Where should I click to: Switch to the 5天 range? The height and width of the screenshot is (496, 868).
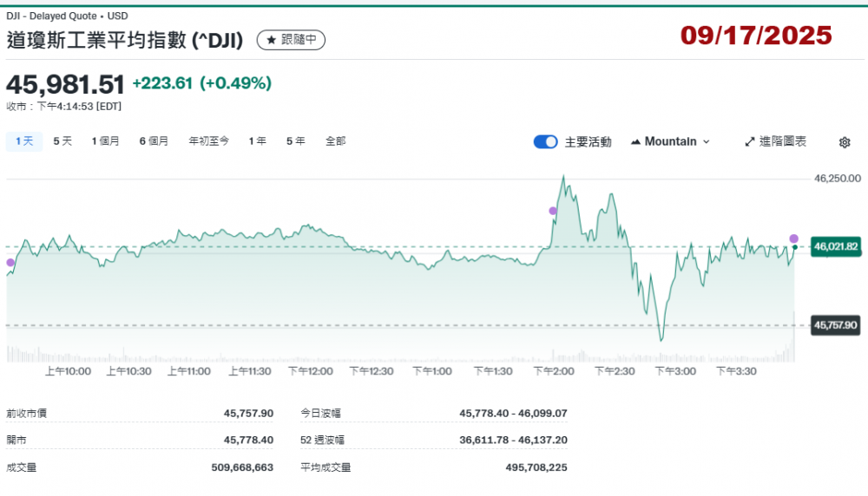pyautogui.click(x=62, y=141)
